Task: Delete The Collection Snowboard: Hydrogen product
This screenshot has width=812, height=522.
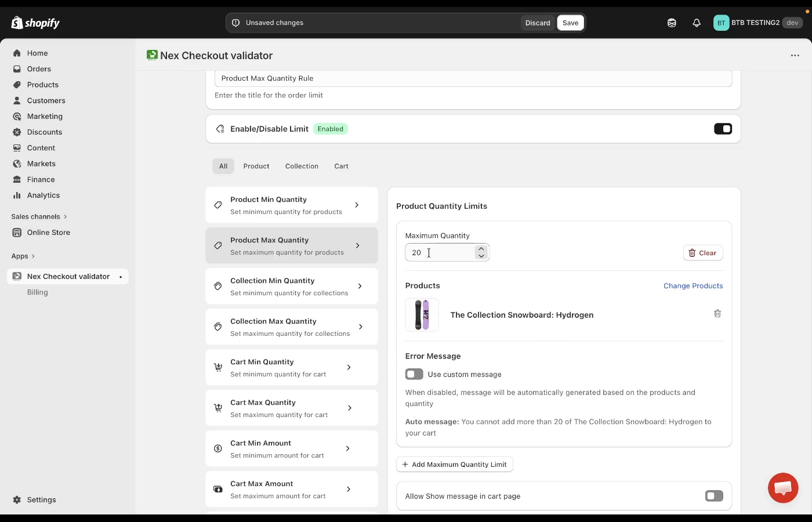Action: pyautogui.click(x=717, y=313)
